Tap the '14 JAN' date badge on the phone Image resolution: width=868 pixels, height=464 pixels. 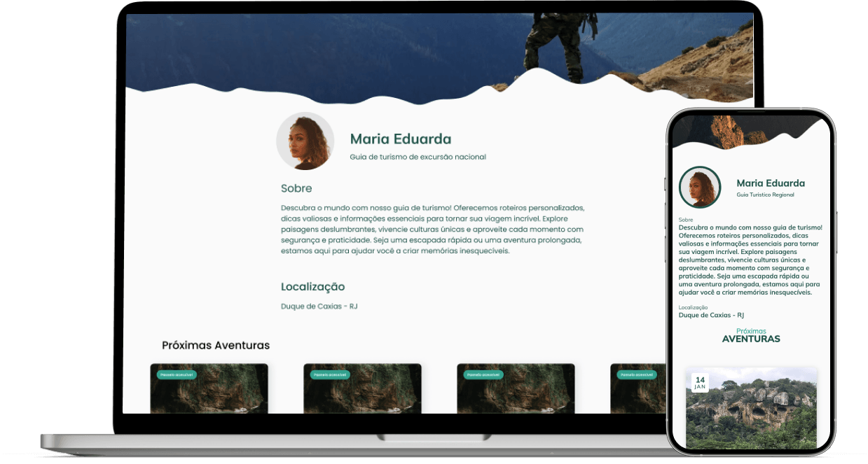pyautogui.click(x=700, y=383)
